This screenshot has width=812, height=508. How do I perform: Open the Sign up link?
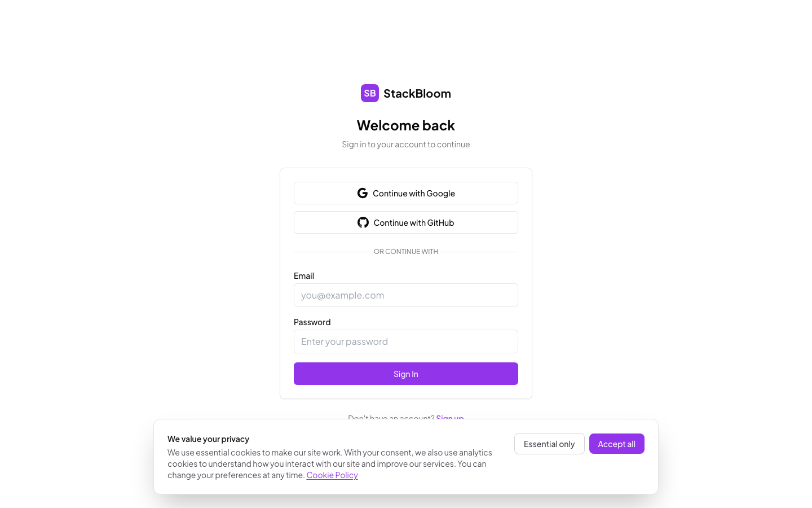(449, 418)
